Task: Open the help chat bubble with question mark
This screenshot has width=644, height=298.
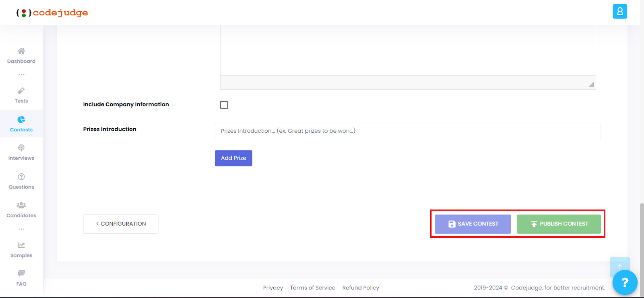Action: pos(625,283)
